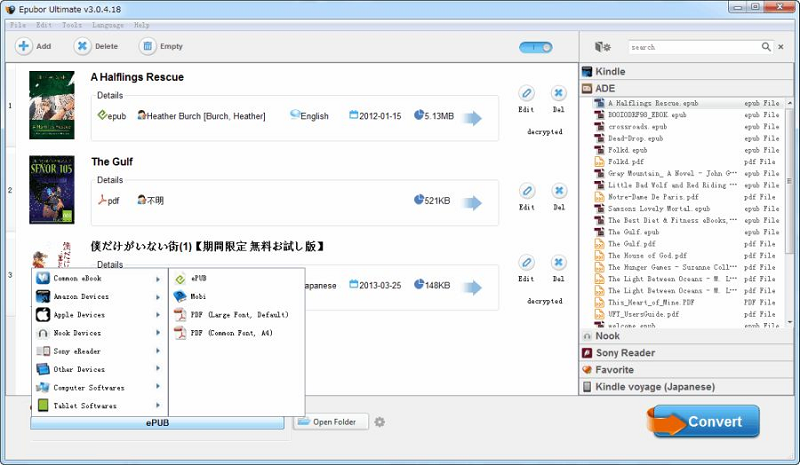Expand Apple Devices submenu
This screenshot has height=465, width=800.
[x=99, y=315]
